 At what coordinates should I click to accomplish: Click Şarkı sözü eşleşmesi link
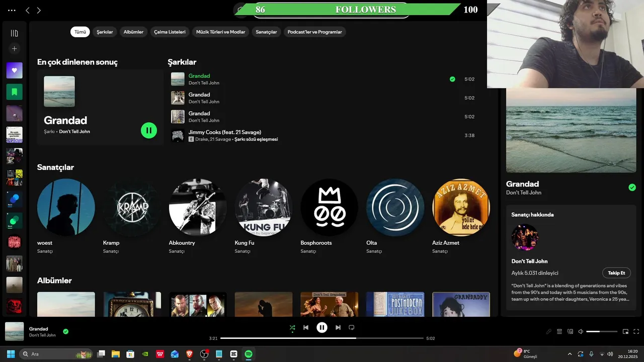[256, 139]
